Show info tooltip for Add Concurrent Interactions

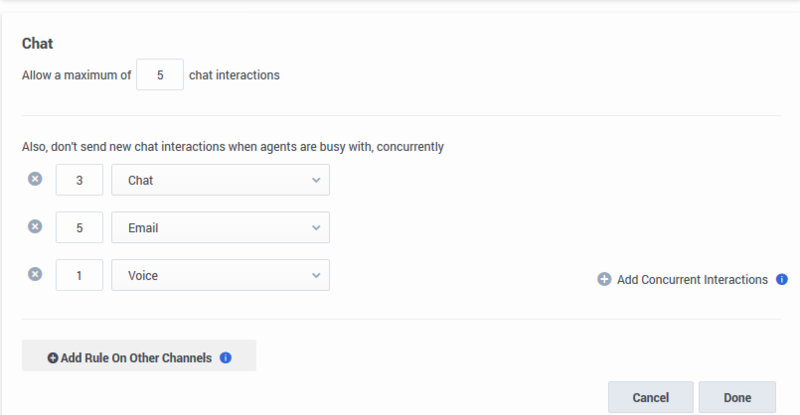pos(782,279)
